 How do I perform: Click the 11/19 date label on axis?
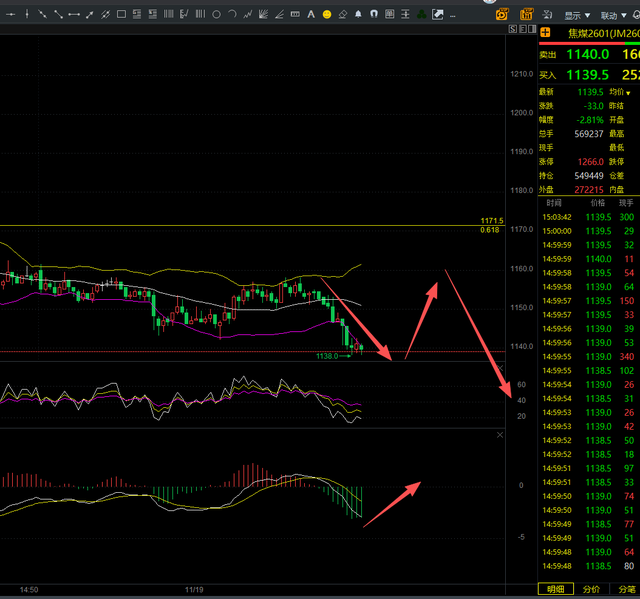[194, 590]
